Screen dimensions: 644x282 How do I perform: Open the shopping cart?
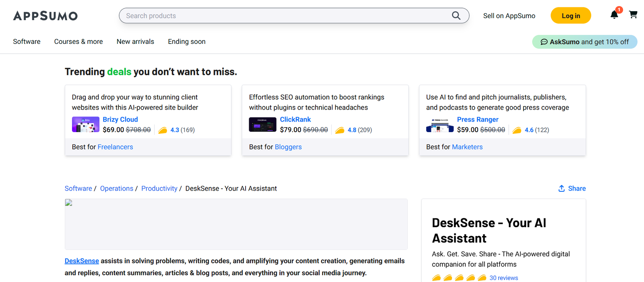point(633,15)
